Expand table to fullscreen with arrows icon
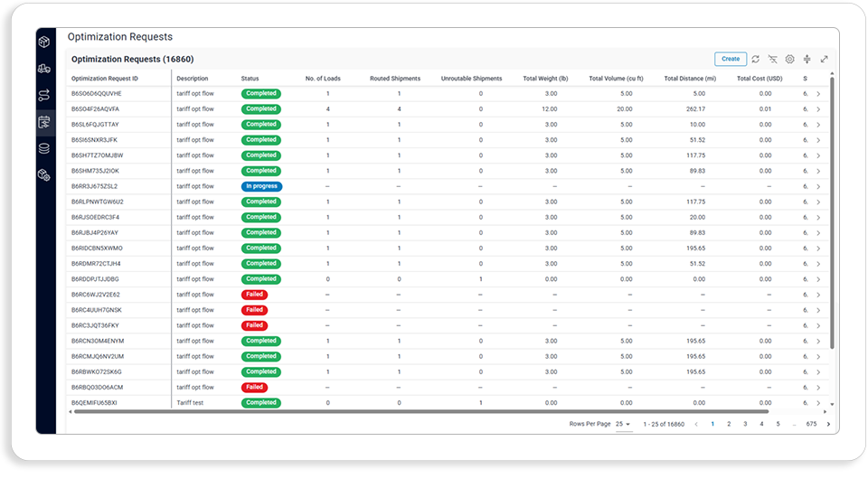This screenshot has height=488, width=868. click(x=825, y=59)
